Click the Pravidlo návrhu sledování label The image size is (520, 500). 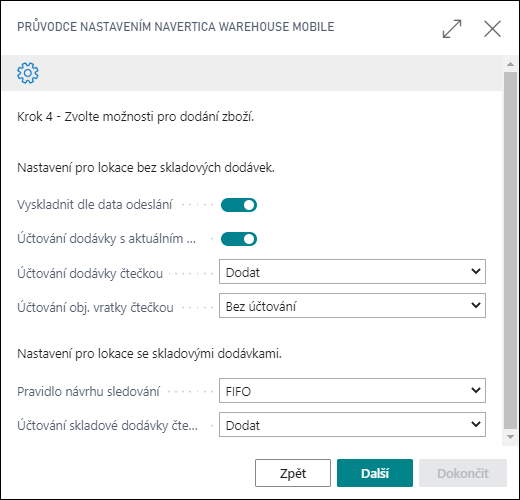pyautogui.click(x=88, y=392)
